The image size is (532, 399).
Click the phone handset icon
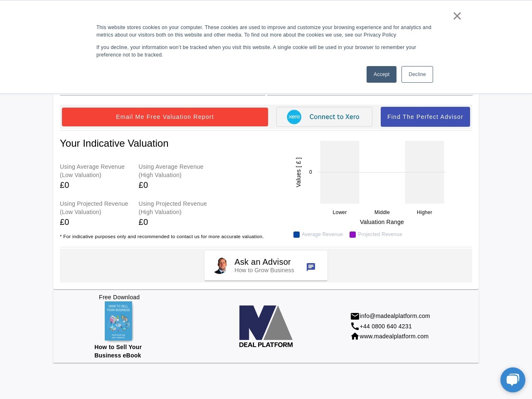tap(355, 326)
